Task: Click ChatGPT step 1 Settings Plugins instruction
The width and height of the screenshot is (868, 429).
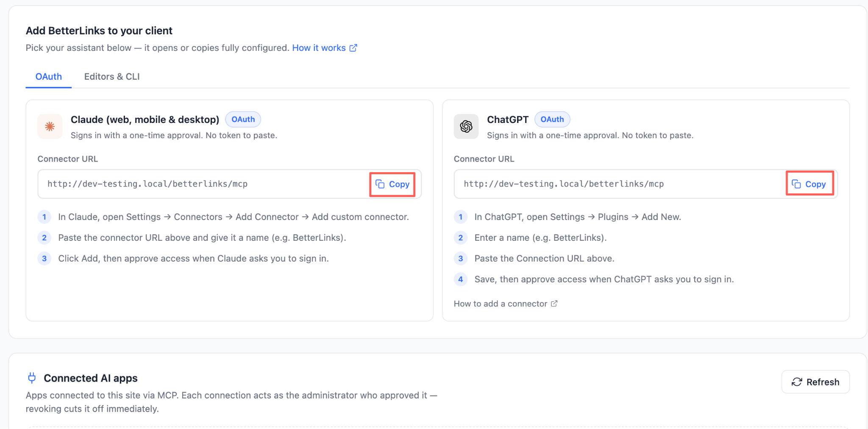Action: click(578, 217)
